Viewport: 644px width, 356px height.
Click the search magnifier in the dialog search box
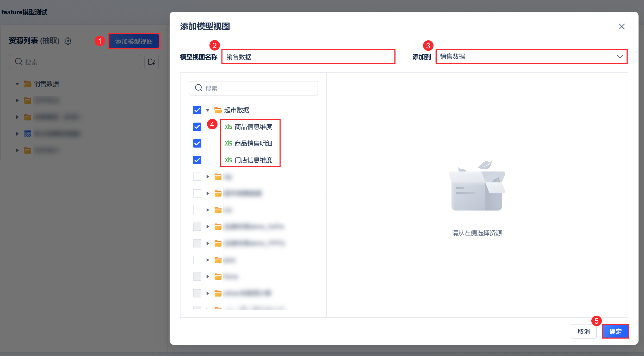[199, 88]
